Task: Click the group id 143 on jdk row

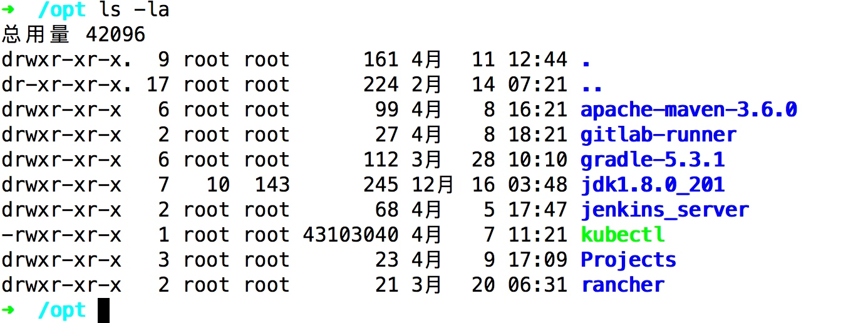Action: coord(272,185)
